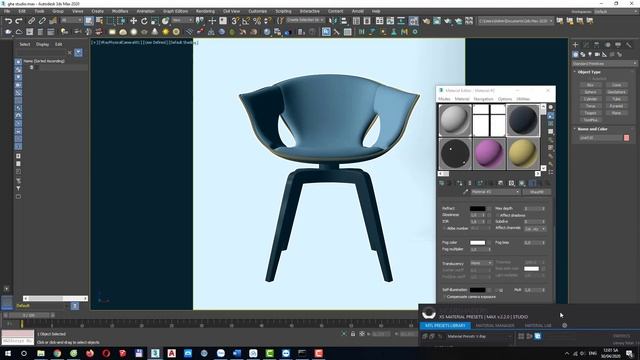Image resolution: width=640 pixels, height=360 pixels.
Task: Open the Help menu
Action: click(x=376, y=11)
